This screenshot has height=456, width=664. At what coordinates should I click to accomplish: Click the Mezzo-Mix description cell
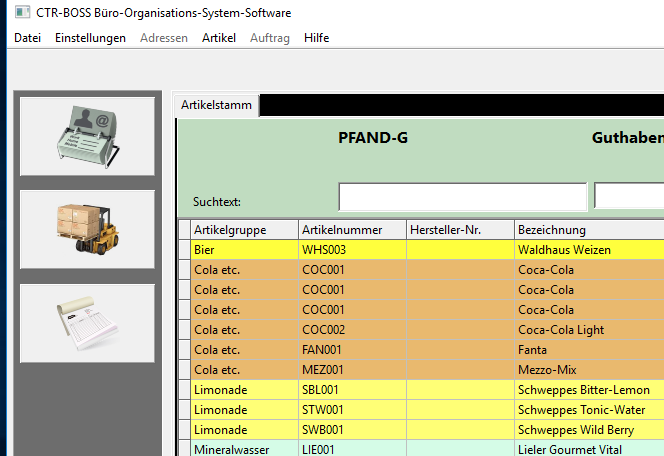589,370
